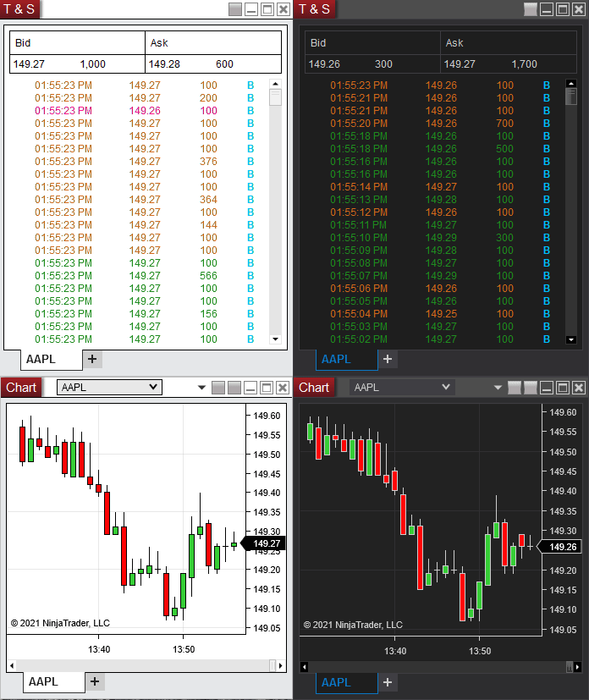The width and height of the screenshot is (589, 700).
Task: Click the gray link square in light T&S title bar
Action: pyautogui.click(x=235, y=9)
